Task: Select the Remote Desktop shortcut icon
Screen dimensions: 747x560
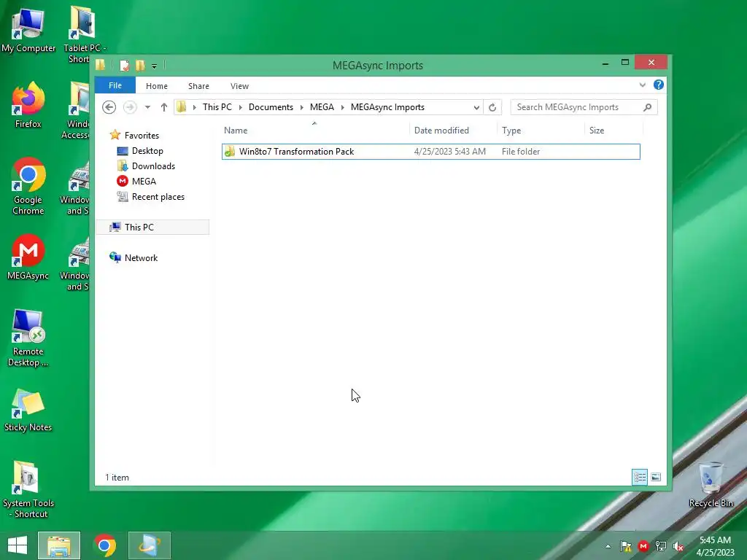Action: tap(28, 338)
